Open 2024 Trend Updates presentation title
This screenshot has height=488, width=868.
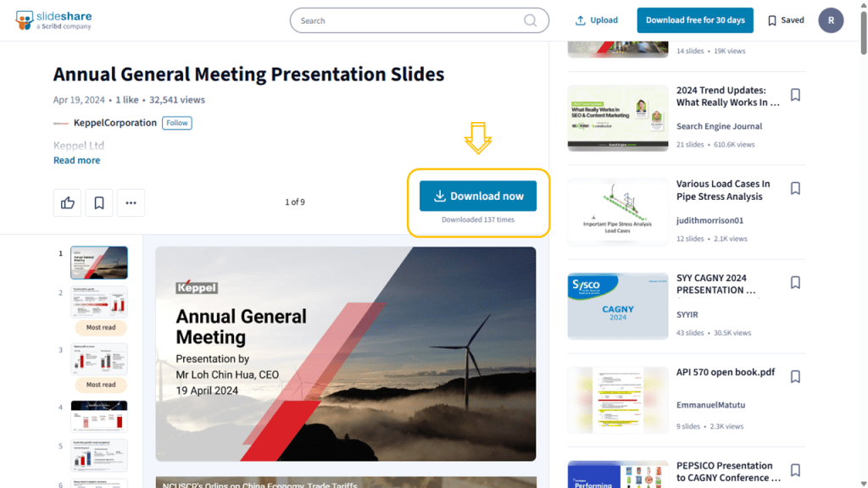728,97
